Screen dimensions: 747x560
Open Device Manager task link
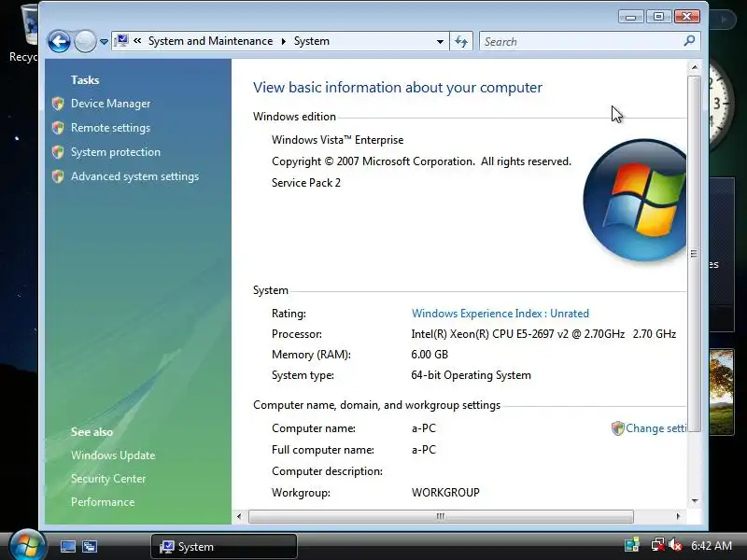click(110, 104)
